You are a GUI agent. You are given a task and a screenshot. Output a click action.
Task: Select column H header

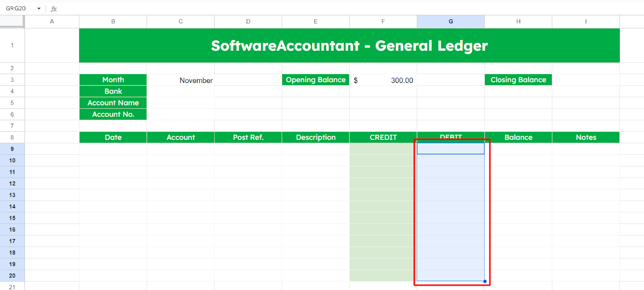pyautogui.click(x=518, y=21)
